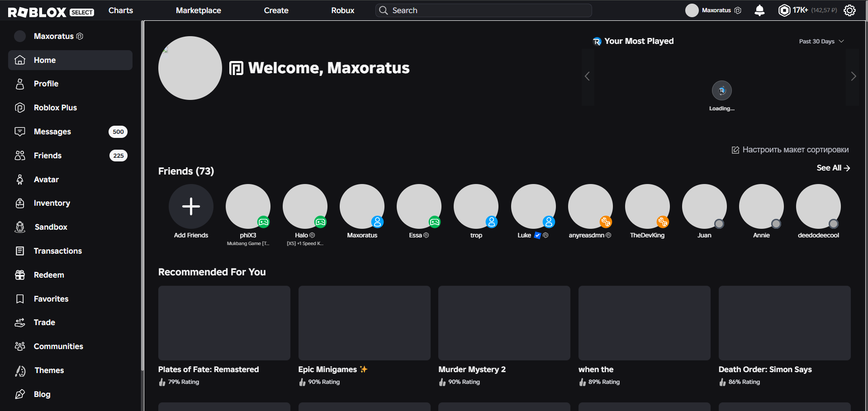
Task: Open friend Essa avatar
Action: [x=419, y=206]
